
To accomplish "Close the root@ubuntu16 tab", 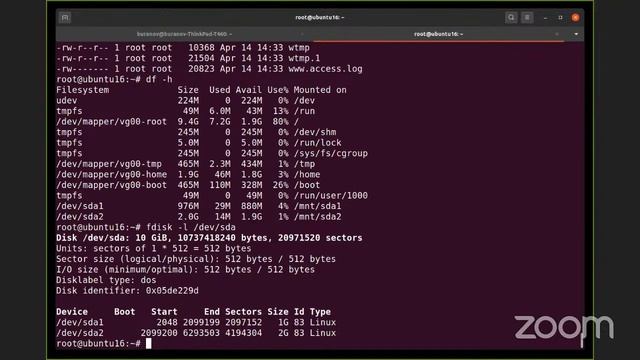I will click(x=557, y=34).
